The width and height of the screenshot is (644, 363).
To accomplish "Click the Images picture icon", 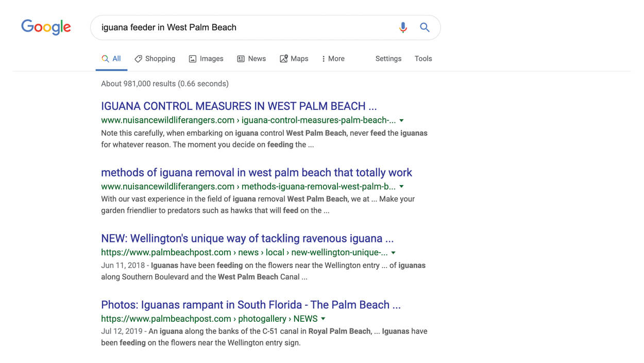I will [193, 59].
